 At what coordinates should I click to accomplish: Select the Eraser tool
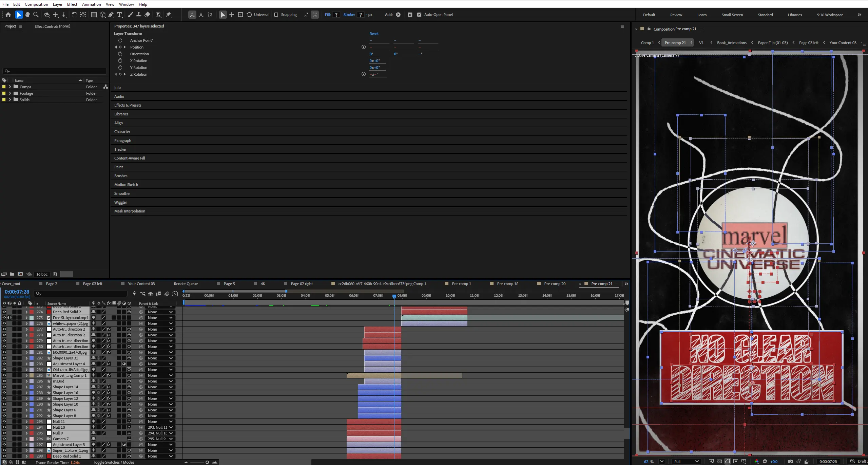pyautogui.click(x=147, y=15)
